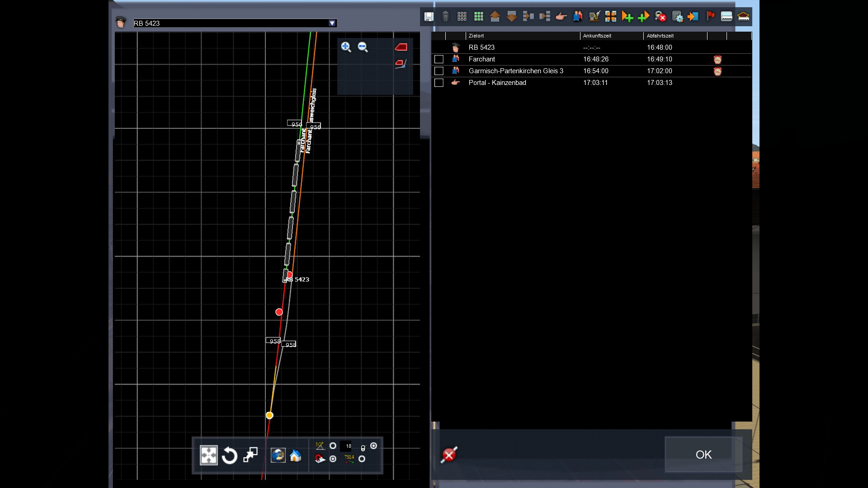Tick the Garmisch-Partenkirchen Gleis 3 checkbox

click(439, 71)
